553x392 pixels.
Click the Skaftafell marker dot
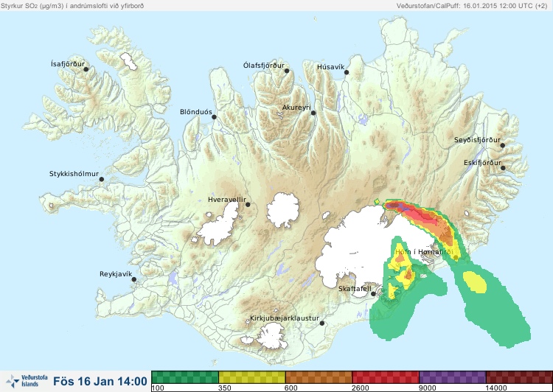tap(373, 294)
